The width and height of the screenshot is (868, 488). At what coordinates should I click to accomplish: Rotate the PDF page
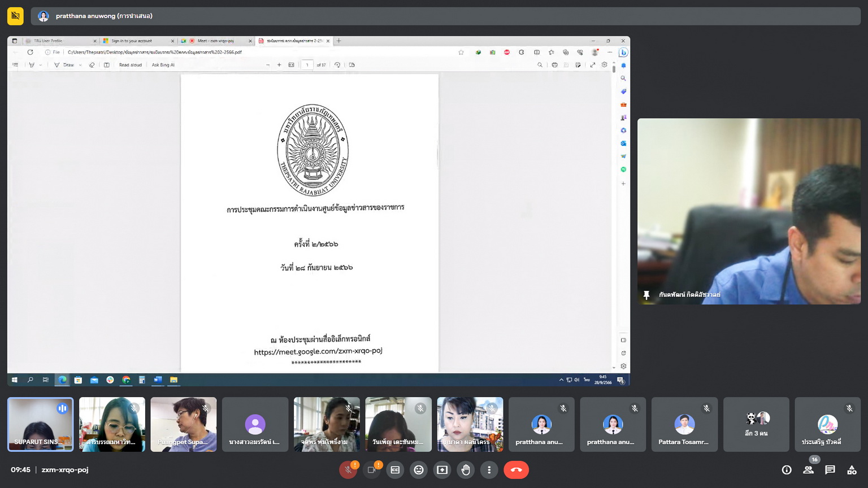click(x=337, y=65)
